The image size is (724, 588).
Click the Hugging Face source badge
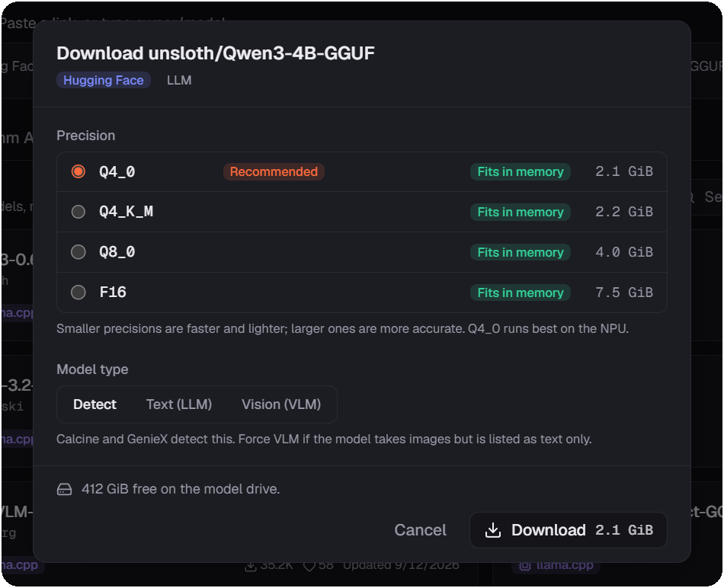104,80
